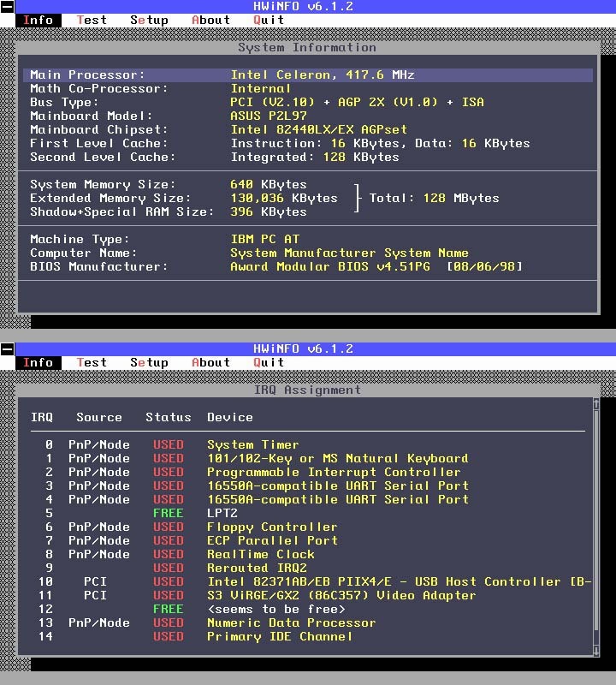Click the lower HWiNFO v6.1.2 title bar

[315, 349]
